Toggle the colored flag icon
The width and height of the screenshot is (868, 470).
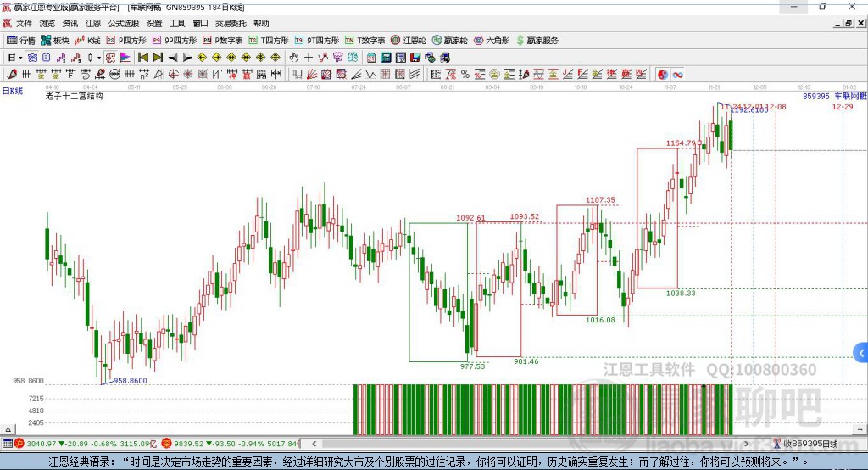125,58
